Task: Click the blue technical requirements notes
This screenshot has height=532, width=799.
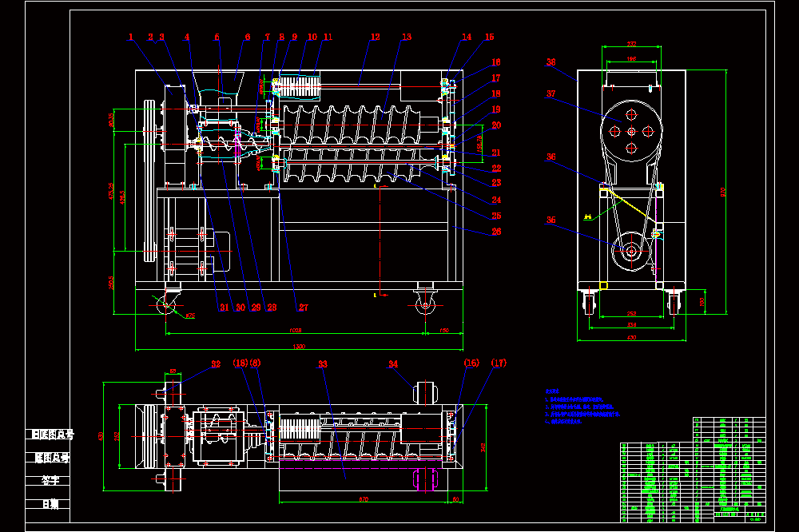Action: click(x=582, y=407)
